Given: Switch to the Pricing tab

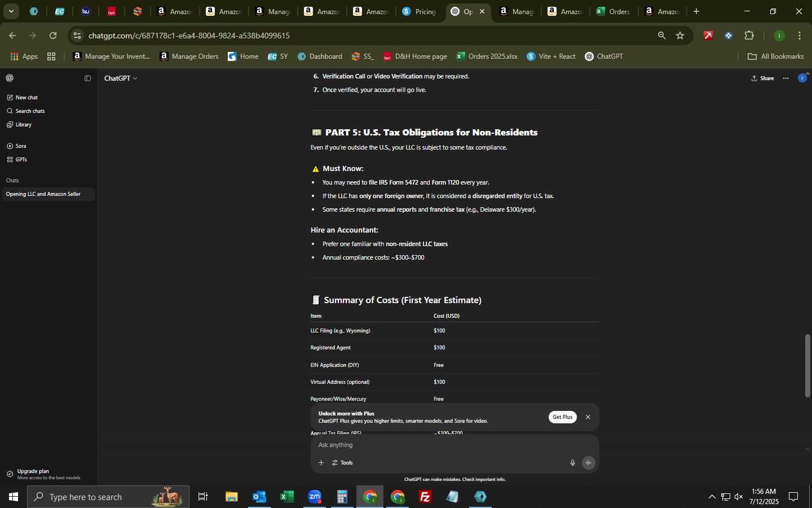Looking at the screenshot, I should (x=418, y=11).
